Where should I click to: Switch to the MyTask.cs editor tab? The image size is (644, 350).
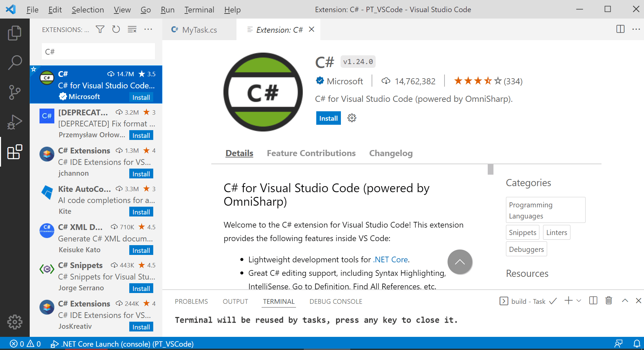199,30
